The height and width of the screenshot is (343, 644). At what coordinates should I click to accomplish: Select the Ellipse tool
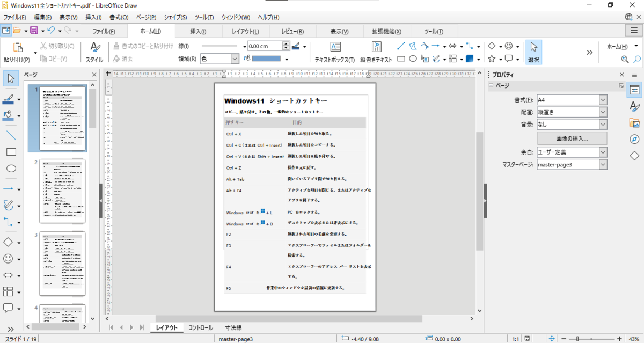coord(11,169)
